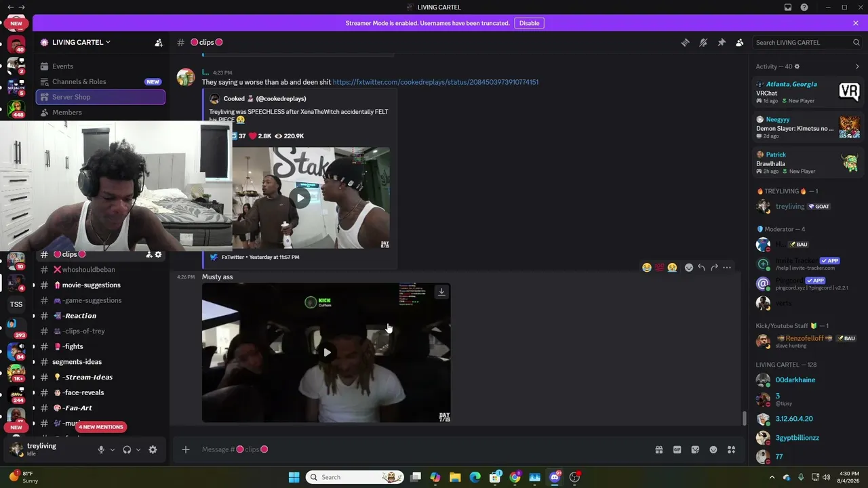Open Renzofelloff member in the list
This screenshot has height=488, width=868.
[x=808, y=342]
